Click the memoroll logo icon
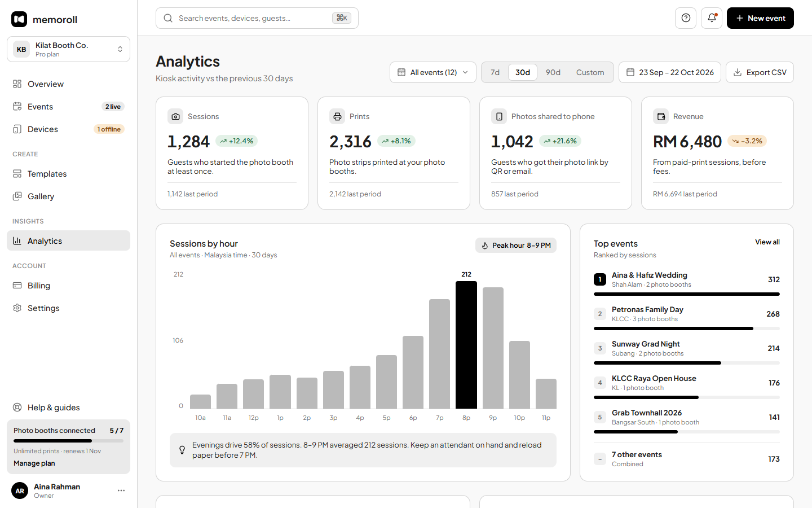Viewport: 812px width, 508px height. click(19, 19)
